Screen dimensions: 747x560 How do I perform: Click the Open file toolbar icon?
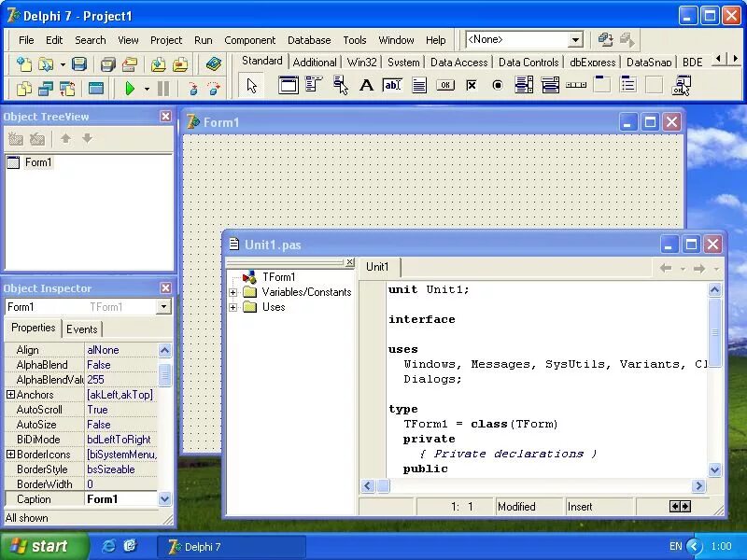tap(46, 63)
